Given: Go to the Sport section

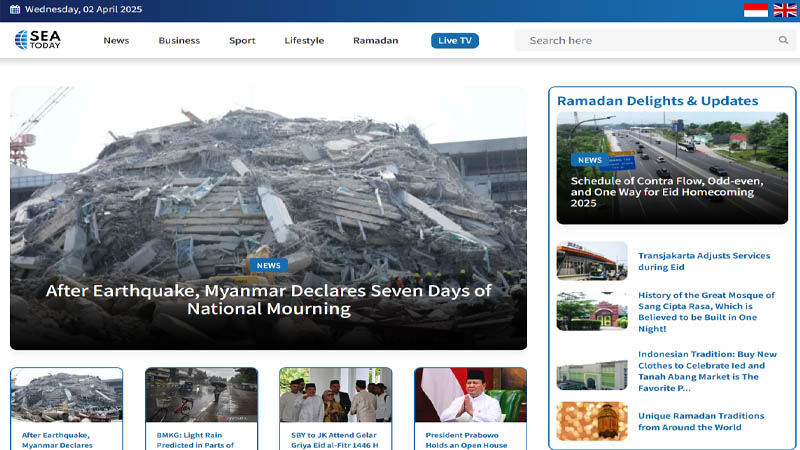Looking at the screenshot, I should tap(242, 40).
